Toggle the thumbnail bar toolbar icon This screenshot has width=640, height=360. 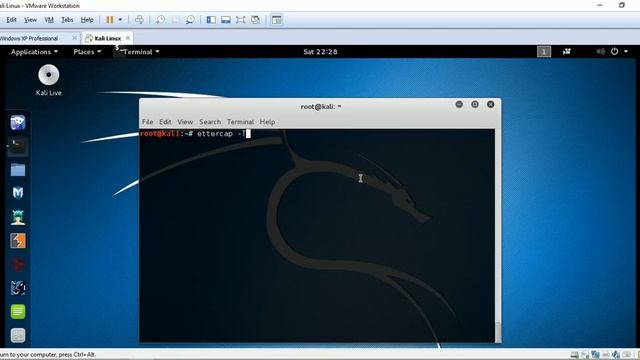click(x=226, y=20)
